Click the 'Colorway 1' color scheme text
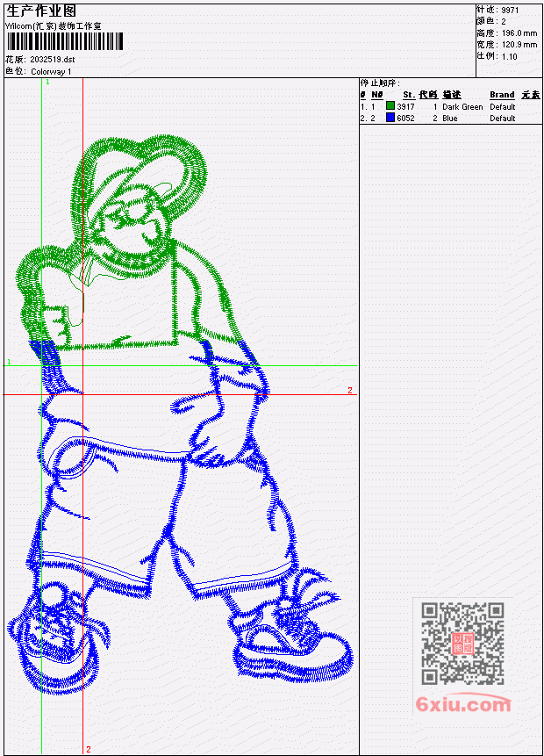Viewport: 544px width, 756px height. click(51, 71)
